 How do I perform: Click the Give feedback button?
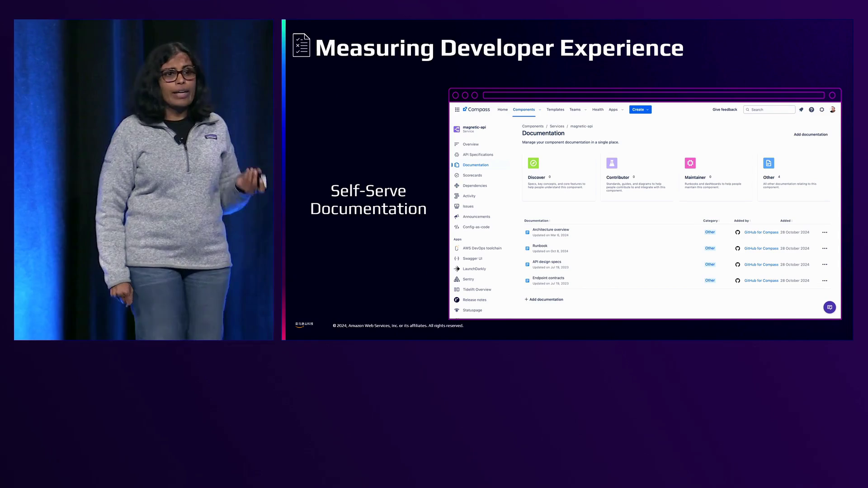click(x=725, y=109)
